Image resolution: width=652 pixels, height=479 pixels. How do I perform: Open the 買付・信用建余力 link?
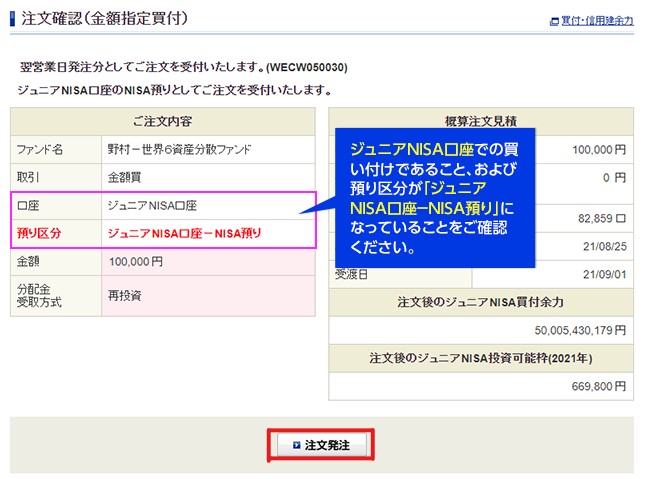coord(597,20)
